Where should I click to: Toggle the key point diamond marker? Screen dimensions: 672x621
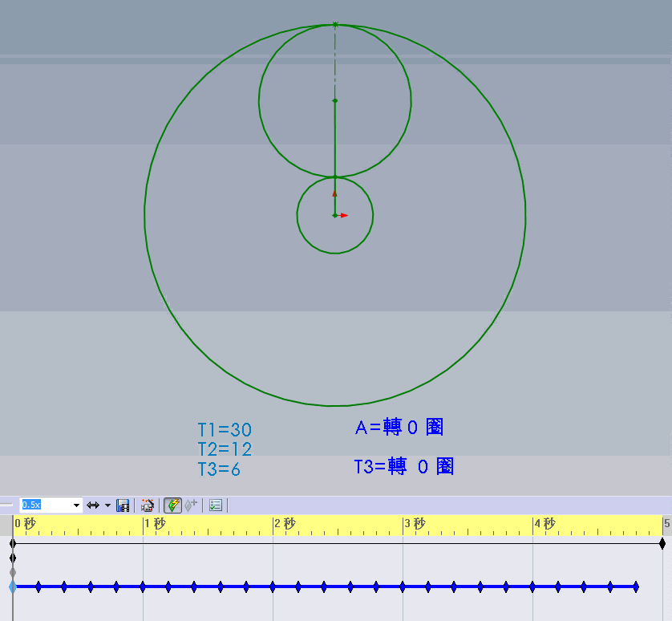tap(189, 505)
